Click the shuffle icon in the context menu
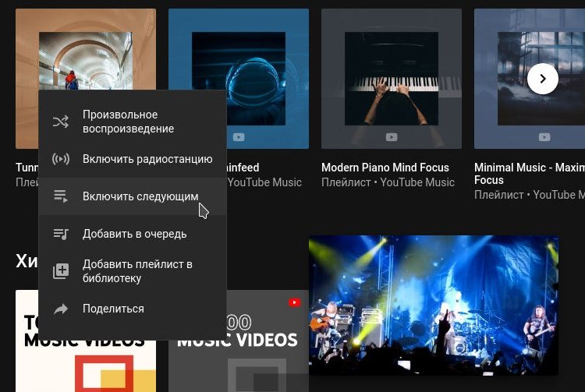Image resolution: width=585 pixels, height=392 pixels. point(60,122)
